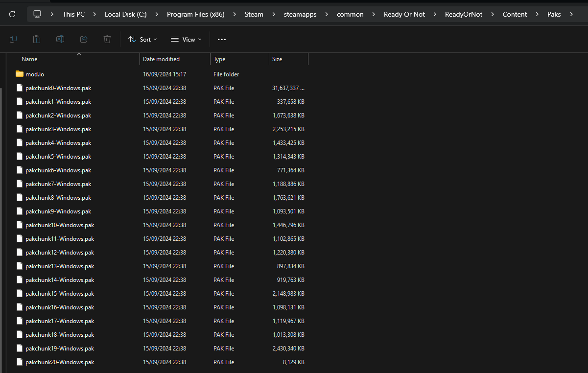Click the Refresh icon in address bar
Viewport: 588px width, 373px height.
tap(12, 14)
